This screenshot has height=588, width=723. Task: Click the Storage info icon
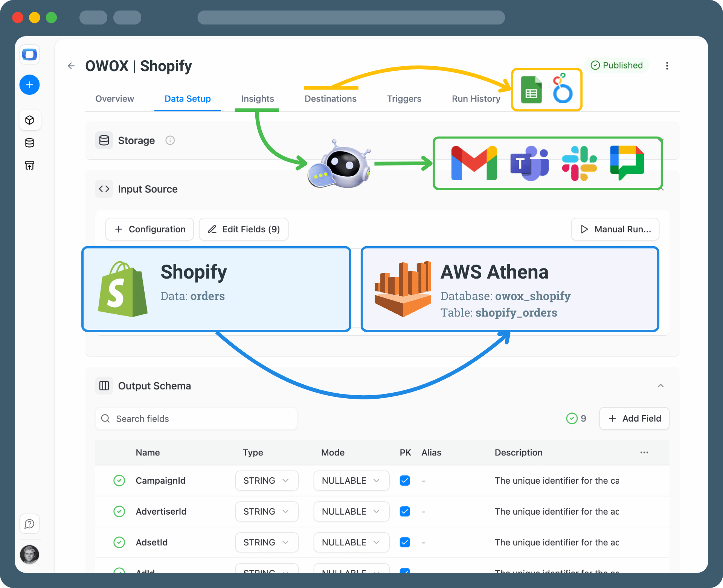(x=170, y=140)
